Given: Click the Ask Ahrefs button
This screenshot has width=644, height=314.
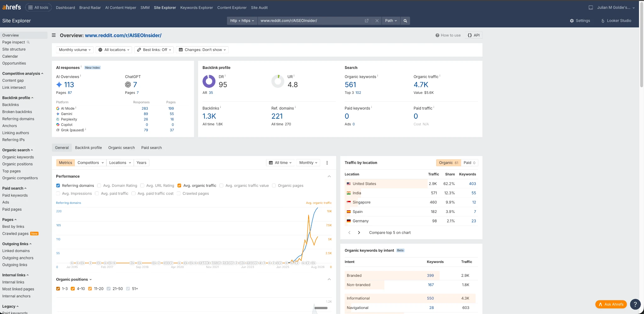Looking at the screenshot, I should click(611, 304).
